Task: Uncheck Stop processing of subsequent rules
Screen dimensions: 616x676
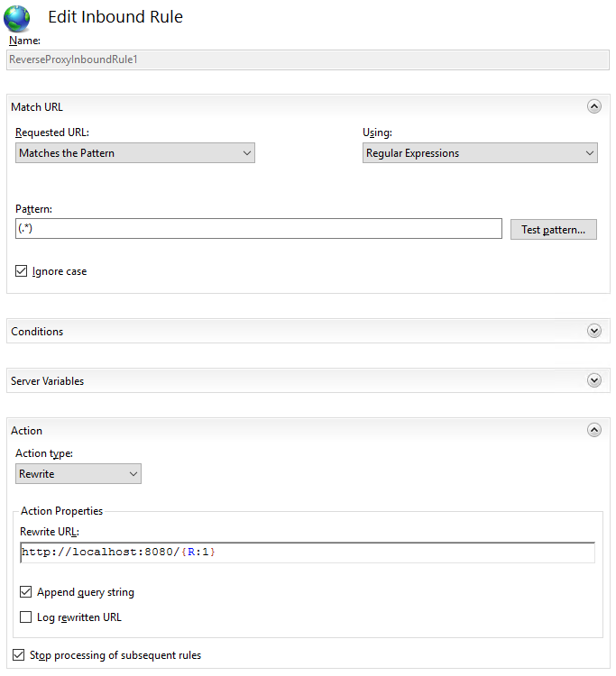Action: coord(19,655)
